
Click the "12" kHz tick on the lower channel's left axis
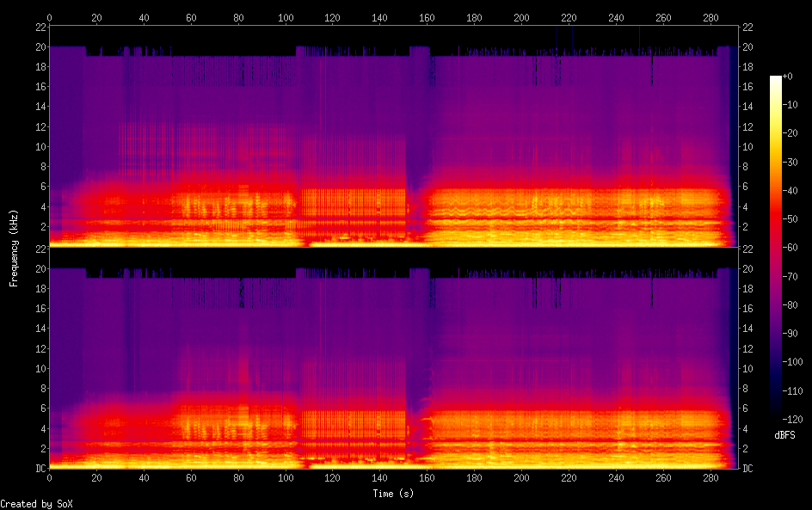[x=40, y=348]
